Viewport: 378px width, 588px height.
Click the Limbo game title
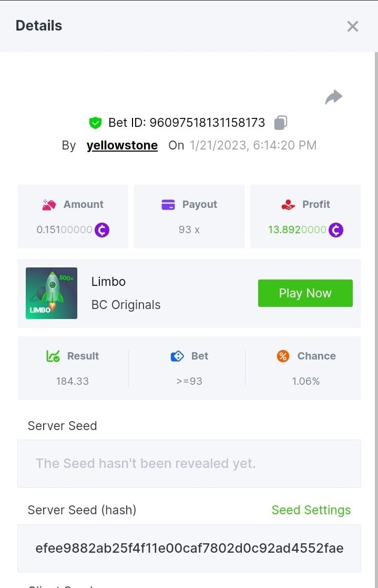tap(108, 282)
